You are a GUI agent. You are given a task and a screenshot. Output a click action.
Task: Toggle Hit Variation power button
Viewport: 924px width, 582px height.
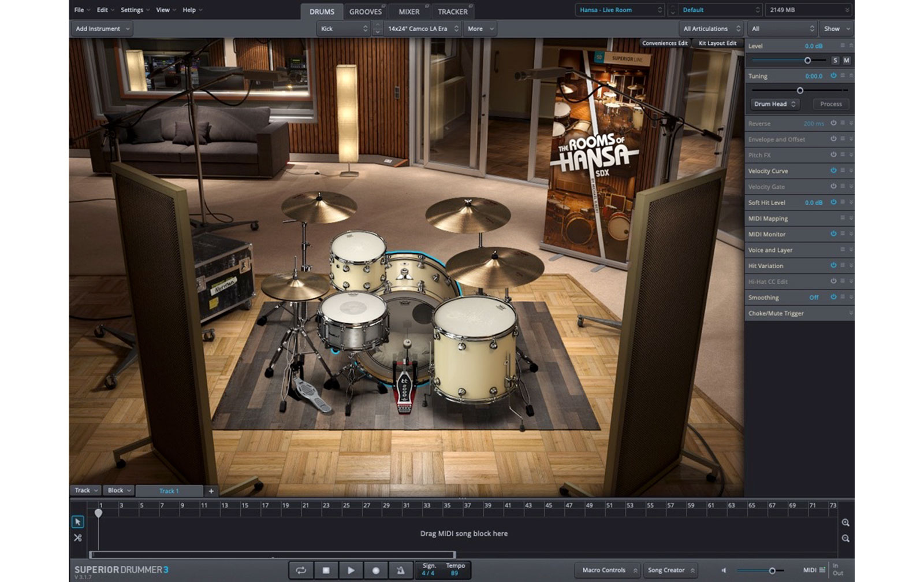[833, 265]
